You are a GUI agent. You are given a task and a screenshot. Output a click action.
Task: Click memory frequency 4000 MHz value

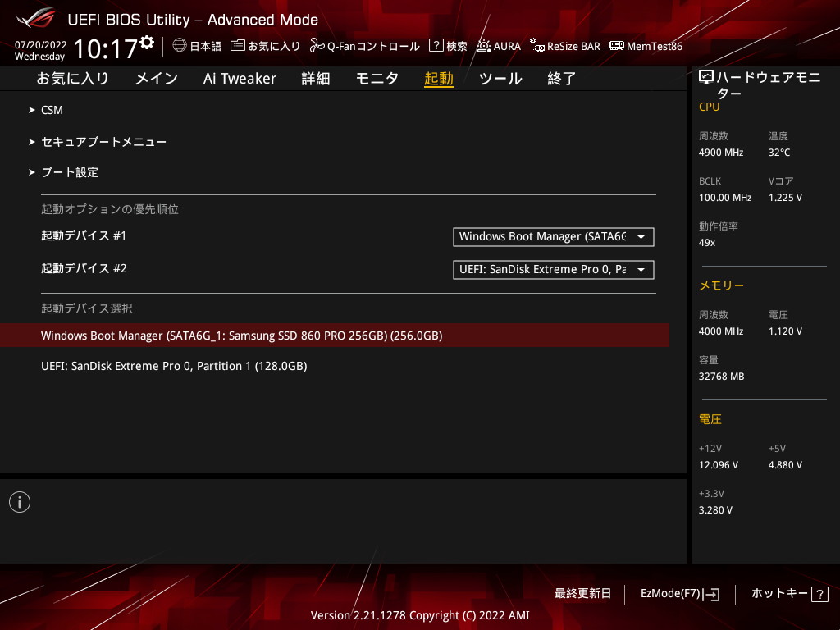click(720, 331)
